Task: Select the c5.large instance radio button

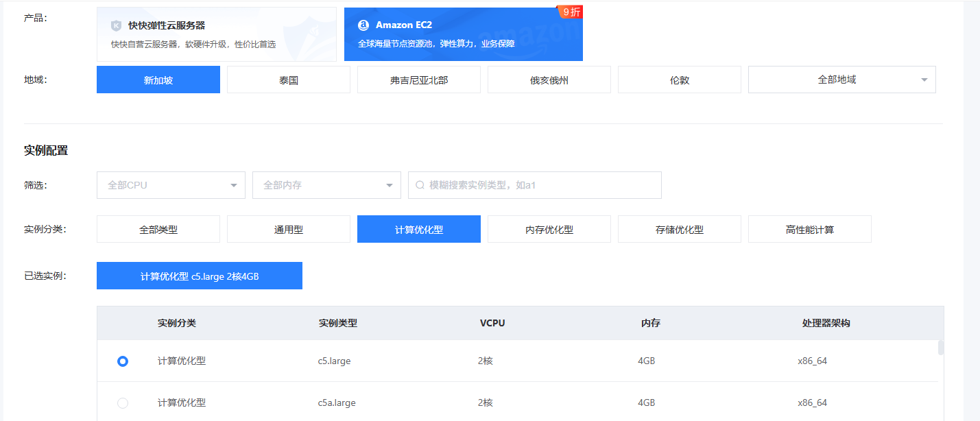Action: pos(123,361)
